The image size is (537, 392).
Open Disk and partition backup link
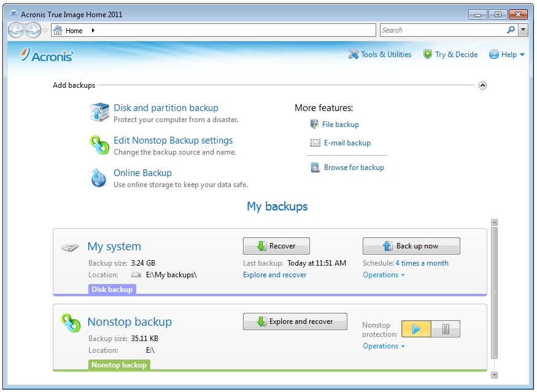[x=166, y=108]
